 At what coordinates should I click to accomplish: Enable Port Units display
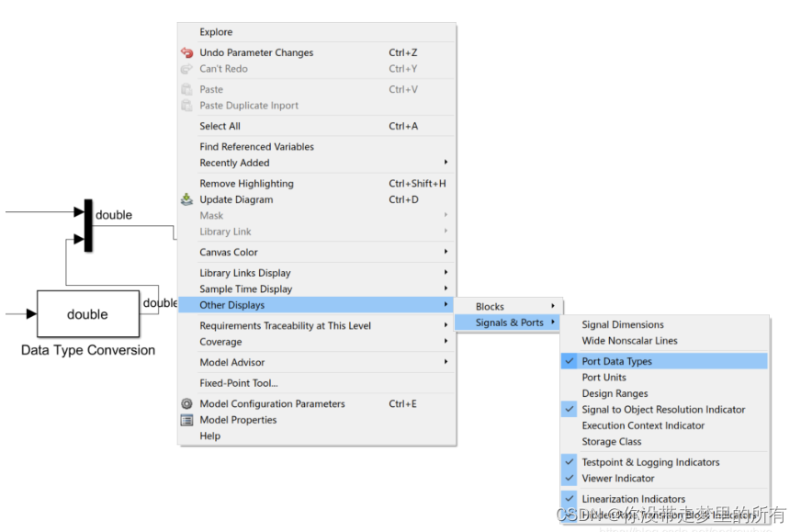point(665,378)
